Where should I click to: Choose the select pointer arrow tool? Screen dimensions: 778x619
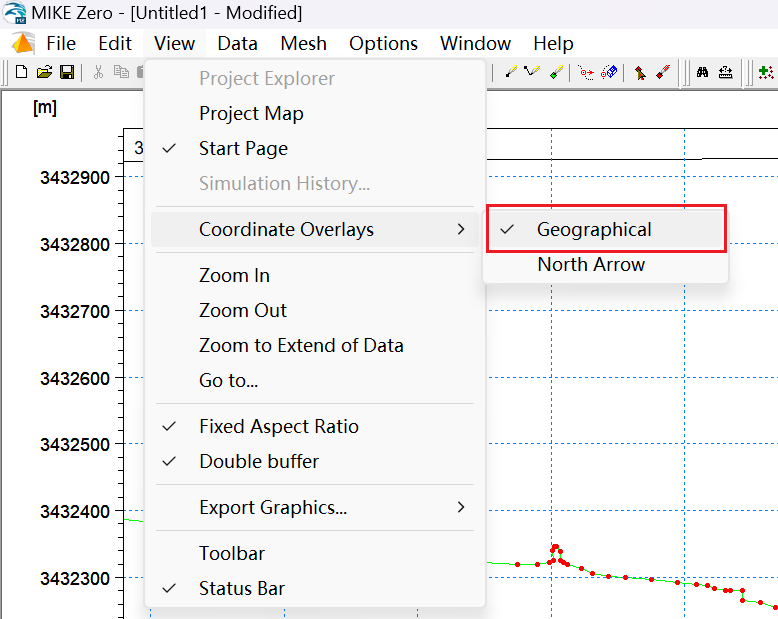[x=640, y=73]
